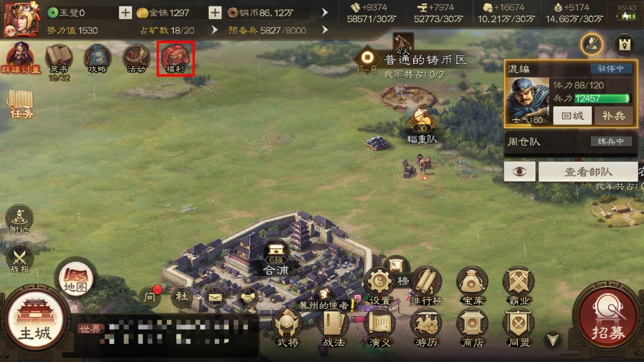Open the 任务 quest scroll

pyautogui.click(x=21, y=103)
